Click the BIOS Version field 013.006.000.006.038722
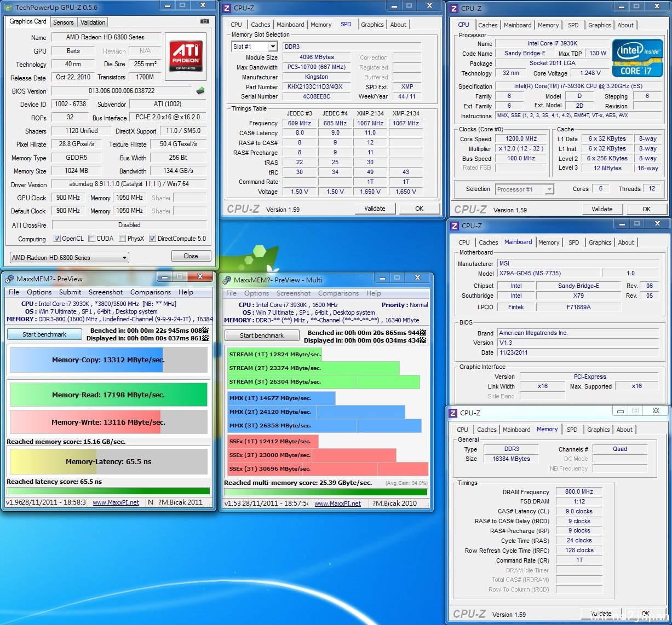The width and height of the screenshot is (672, 625). click(122, 91)
